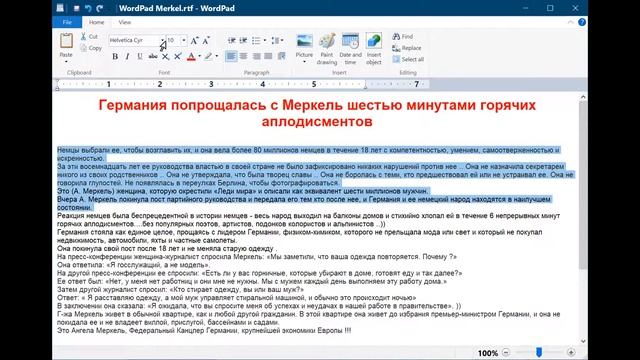Insert a Picture
Image resolution: width=640 pixels, height=360 pixels.
coord(304,44)
